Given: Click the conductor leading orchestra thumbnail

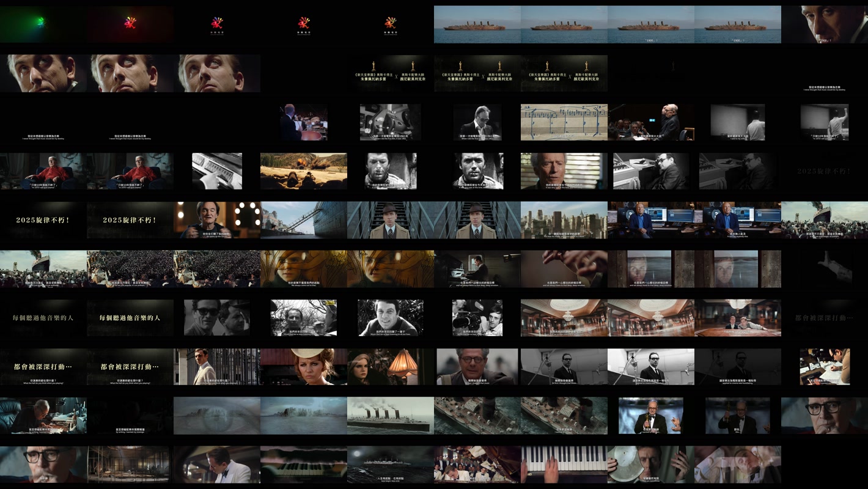Looking at the screenshot, I should coord(303,122).
